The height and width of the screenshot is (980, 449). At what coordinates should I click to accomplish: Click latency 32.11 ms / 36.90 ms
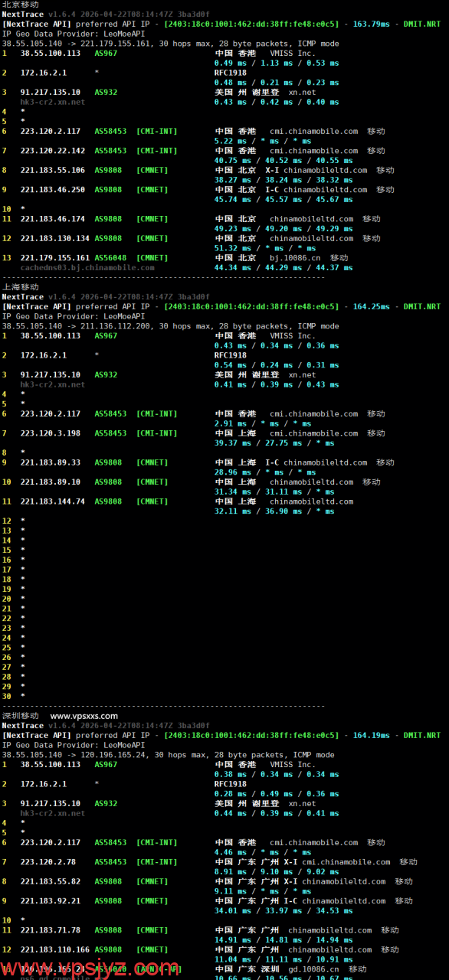tap(274, 511)
